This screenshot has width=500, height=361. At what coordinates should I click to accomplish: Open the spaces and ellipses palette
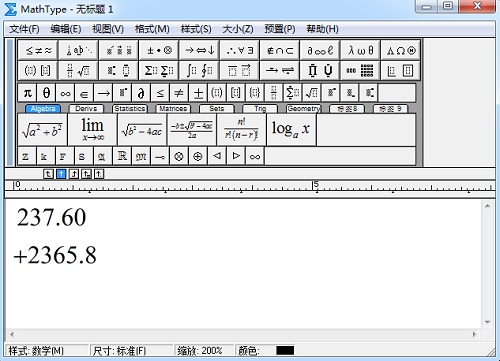[78, 50]
